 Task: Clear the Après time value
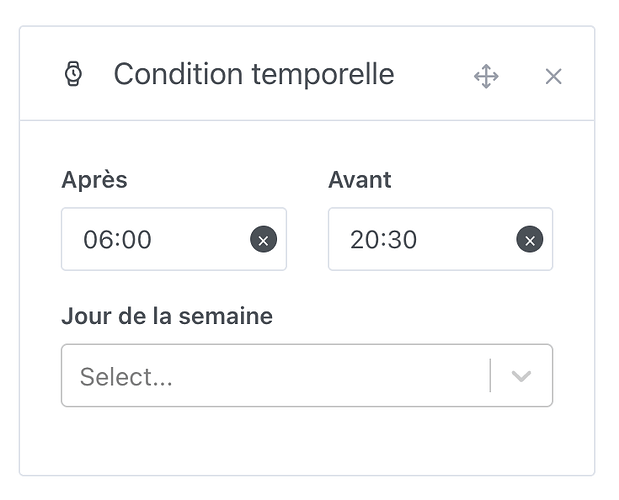[x=263, y=240]
